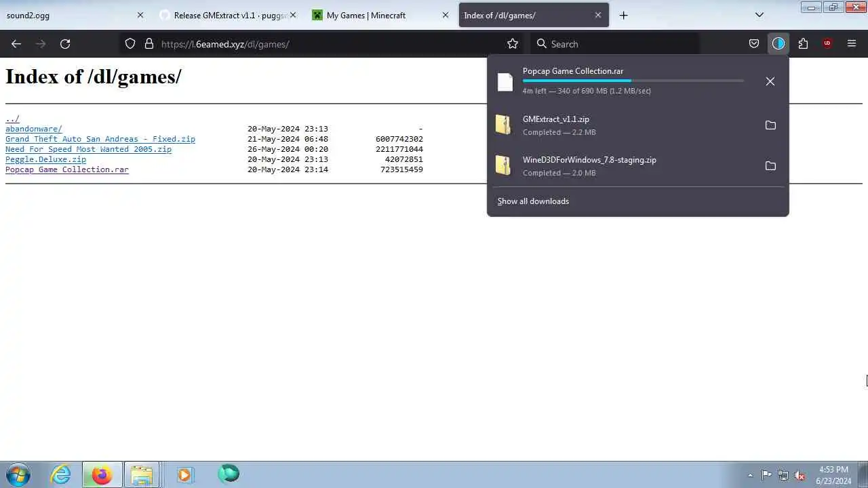The image size is (868, 488).
Task: Click the 6007742302 file size
Action: coord(399,139)
